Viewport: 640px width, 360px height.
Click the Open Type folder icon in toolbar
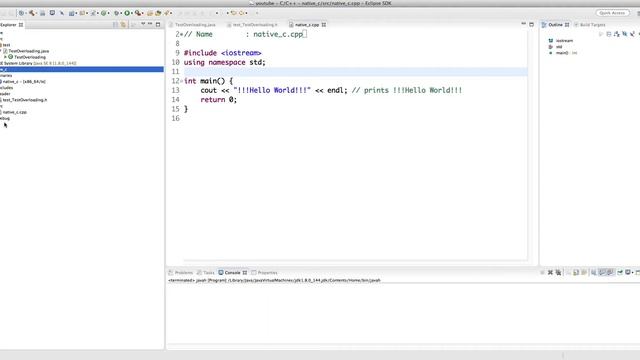[150, 13]
